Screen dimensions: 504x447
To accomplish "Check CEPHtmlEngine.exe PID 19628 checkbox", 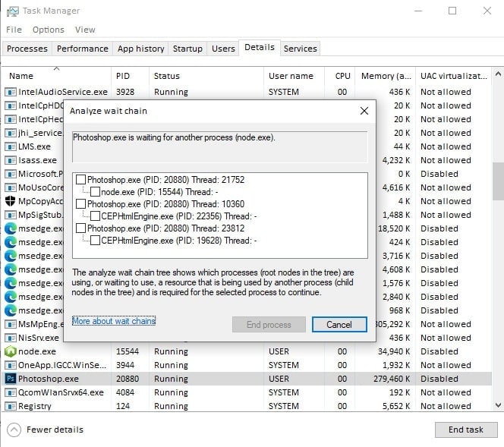I will pos(95,241).
